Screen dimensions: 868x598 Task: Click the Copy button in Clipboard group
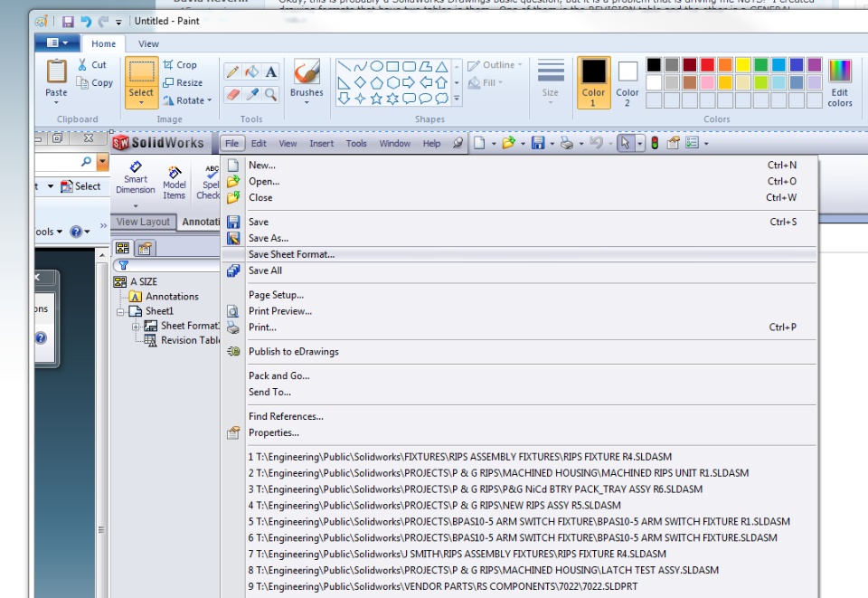click(x=95, y=82)
